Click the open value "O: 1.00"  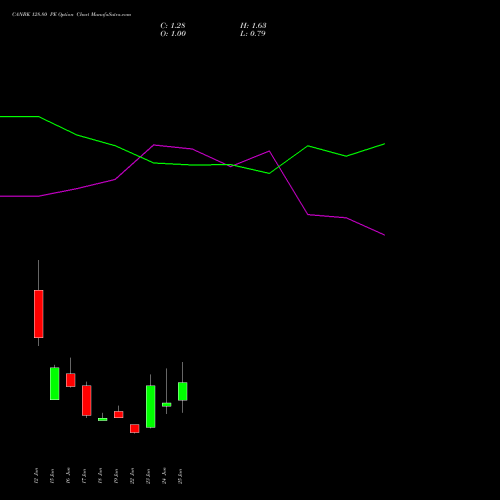coord(173,34)
